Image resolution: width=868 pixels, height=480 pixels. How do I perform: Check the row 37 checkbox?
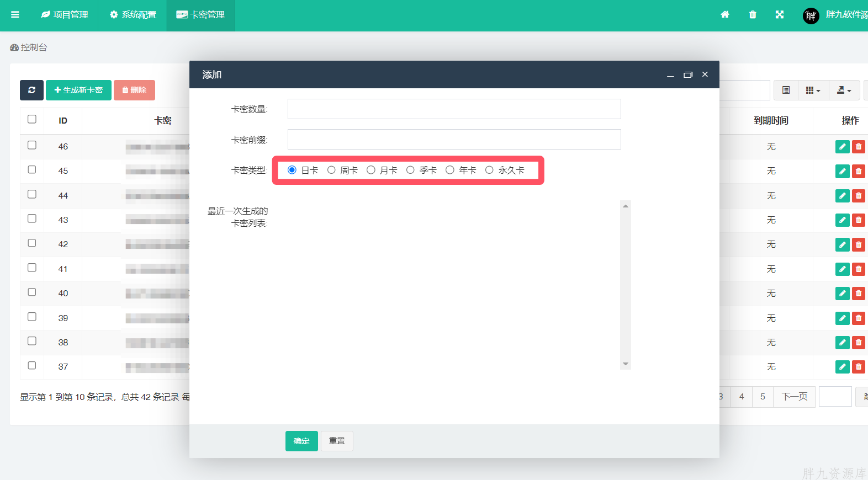32,365
